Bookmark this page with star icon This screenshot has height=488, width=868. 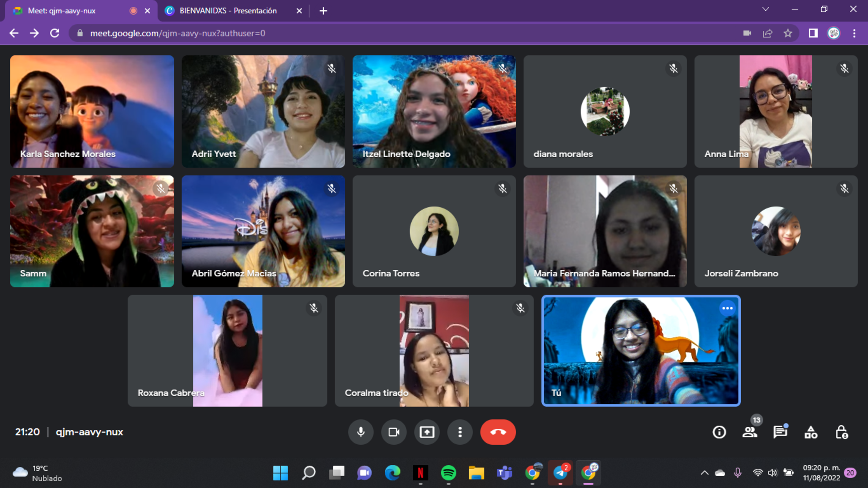pyautogui.click(x=788, y=33)
